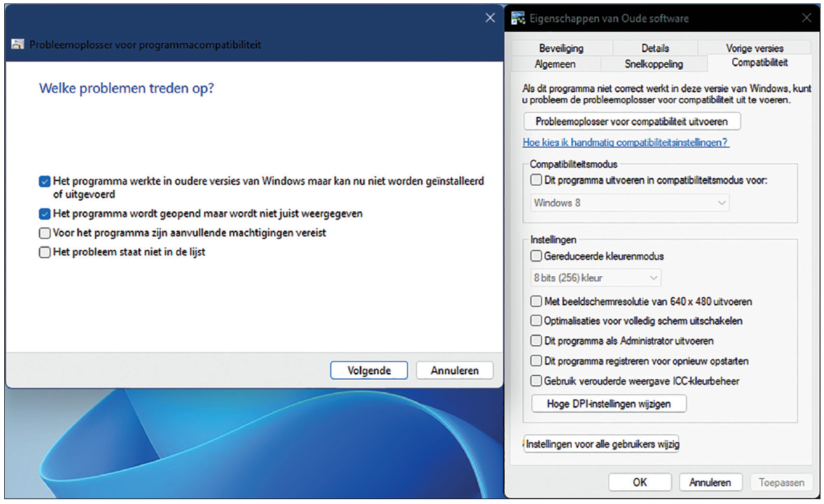
Task: Open 'Hoe kies ik handmatig compatibiliteitsinstellingen?' link
Action: point(626,142)
